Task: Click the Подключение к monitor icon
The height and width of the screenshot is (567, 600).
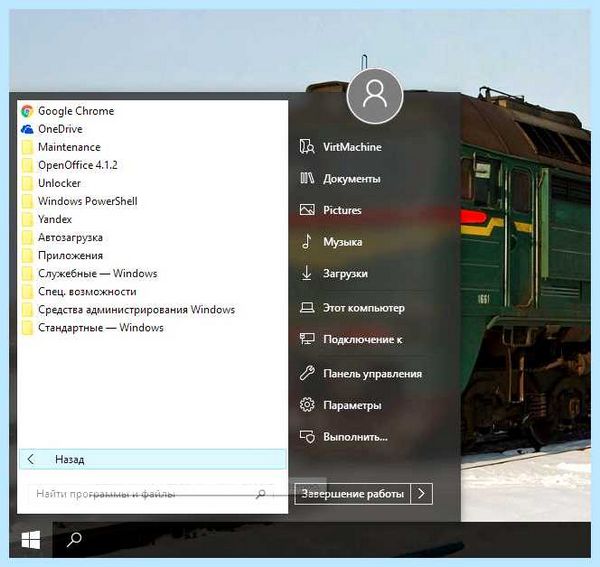Action: (x=307, y=339)
